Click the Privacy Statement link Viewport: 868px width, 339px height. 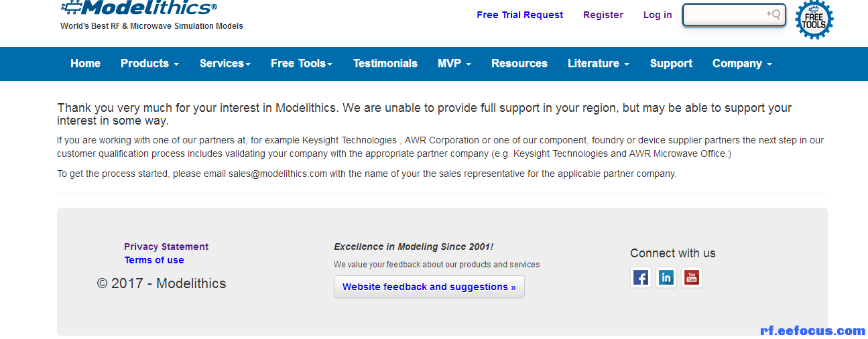pos(166,247)
